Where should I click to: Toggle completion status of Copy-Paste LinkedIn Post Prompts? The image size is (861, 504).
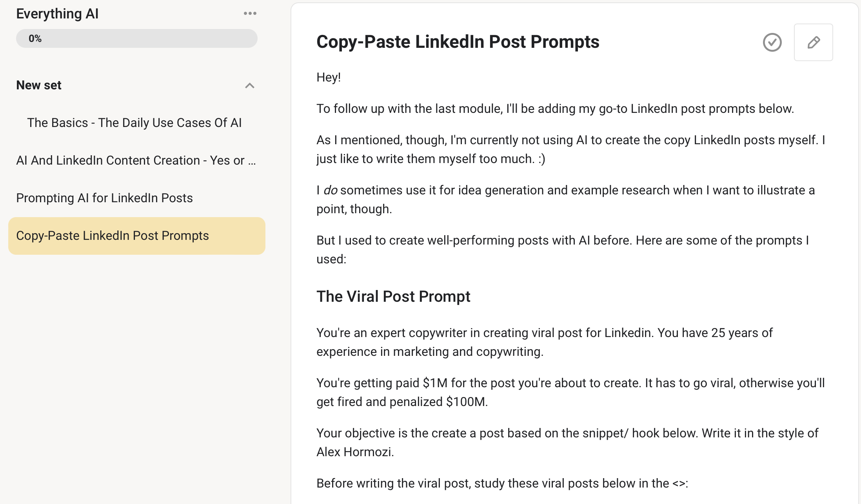tap(772, 42)
